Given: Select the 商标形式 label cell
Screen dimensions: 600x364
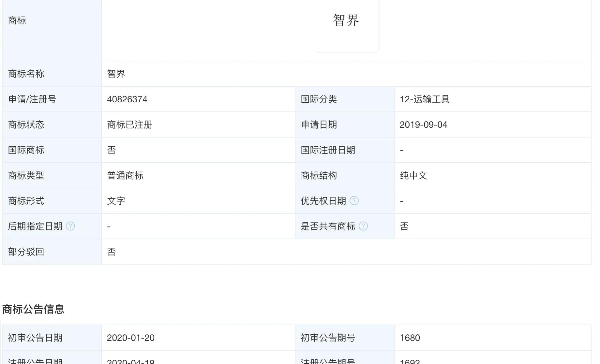Looking at the screenshot, I should [x=52, y=201].
